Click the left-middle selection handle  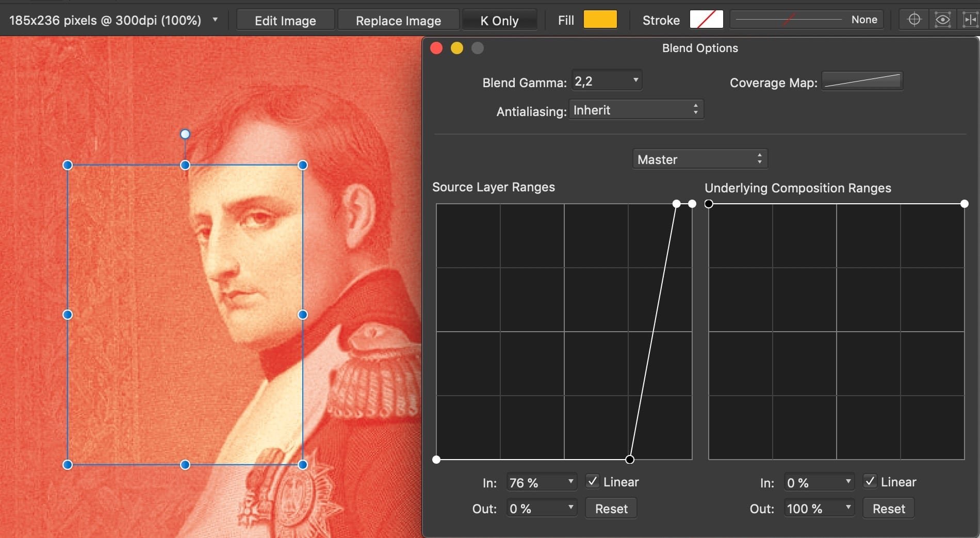(x=68, y=315)
